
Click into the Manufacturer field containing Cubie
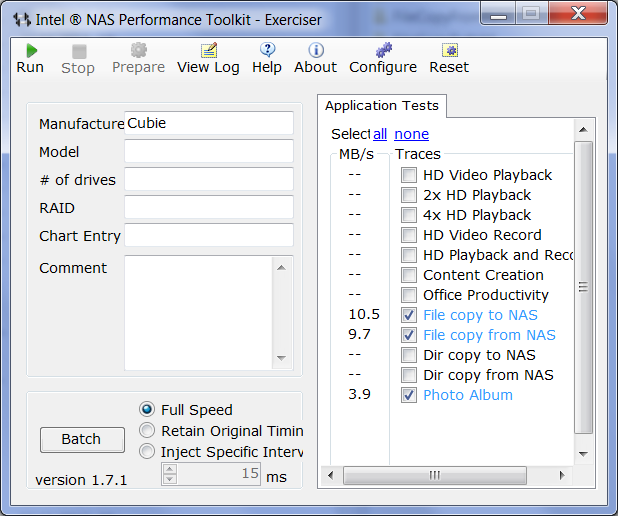(x=209, y=123)
